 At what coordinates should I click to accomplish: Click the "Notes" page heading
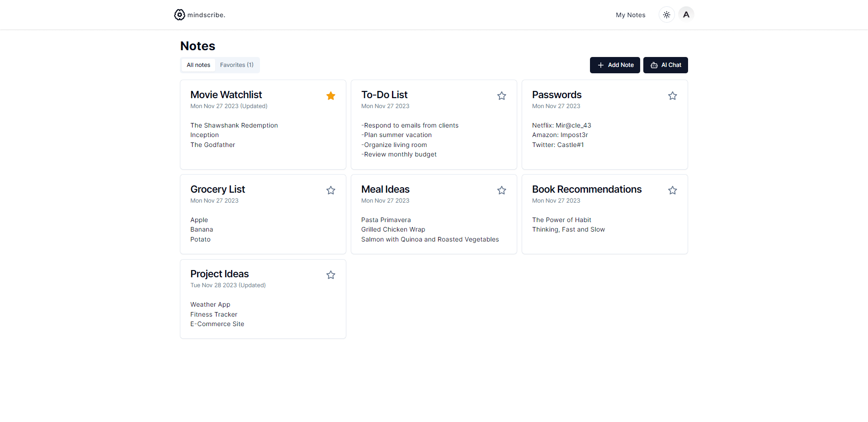pyautogui.click(x=198, y=46)
